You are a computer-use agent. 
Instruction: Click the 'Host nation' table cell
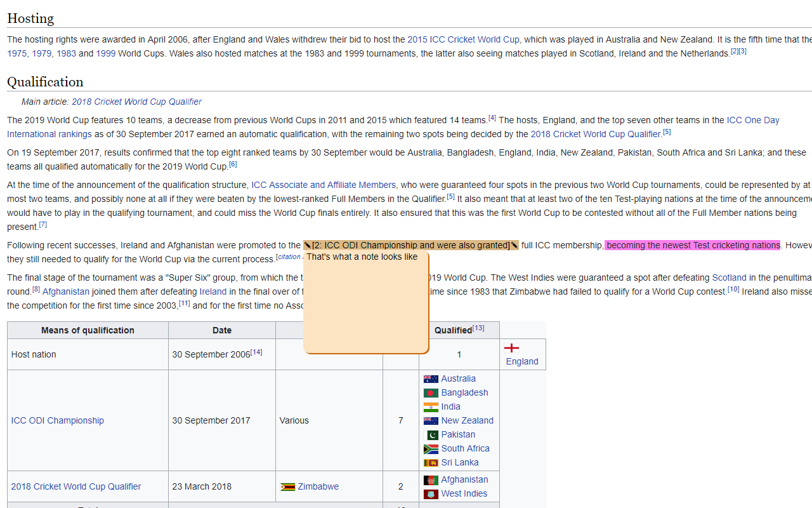(88, 354)
